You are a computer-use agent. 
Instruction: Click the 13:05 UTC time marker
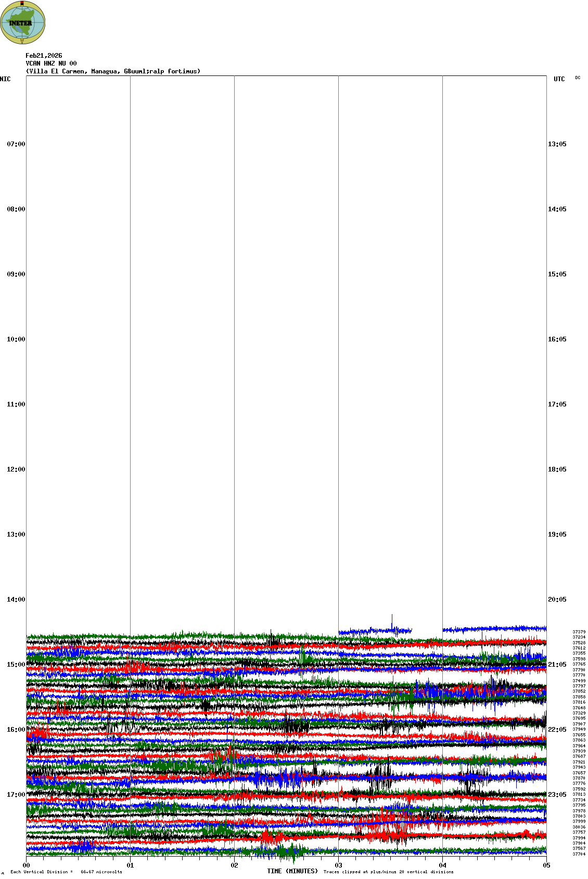point(557,144)
